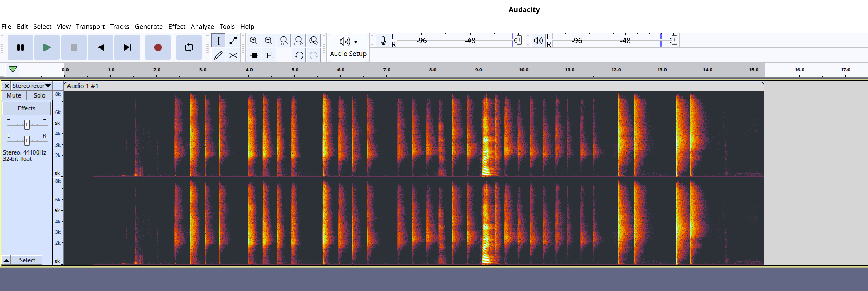Click the microphone record meter icon
Image resolution: width=868 pixels, height=291 pixels.
[x=383, y=41]
